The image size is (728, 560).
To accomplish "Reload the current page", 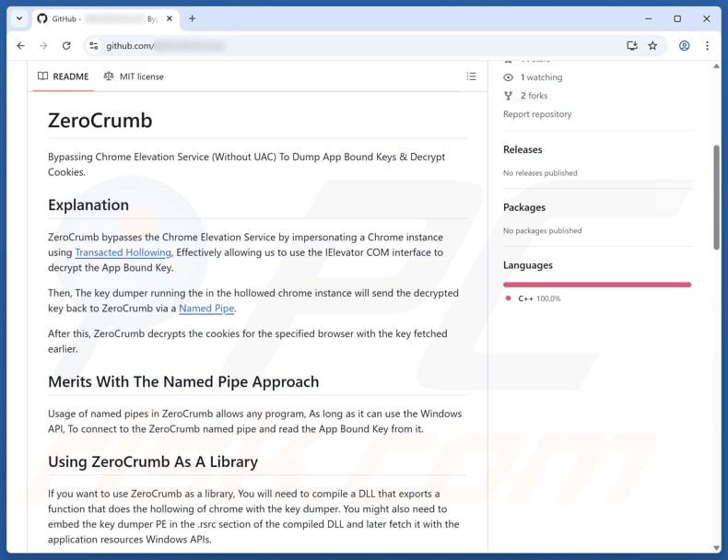I will [66, 45].
